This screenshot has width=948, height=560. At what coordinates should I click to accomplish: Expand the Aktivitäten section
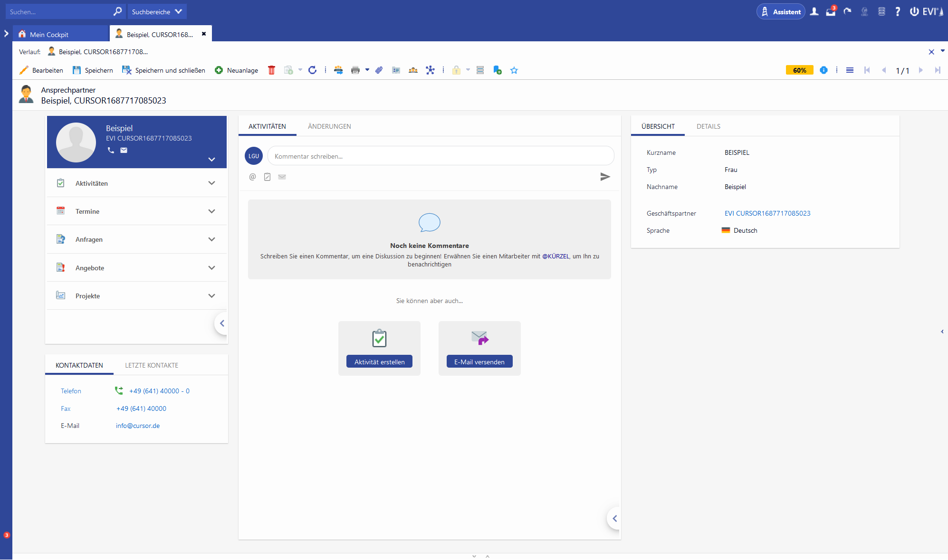(211, 183)
